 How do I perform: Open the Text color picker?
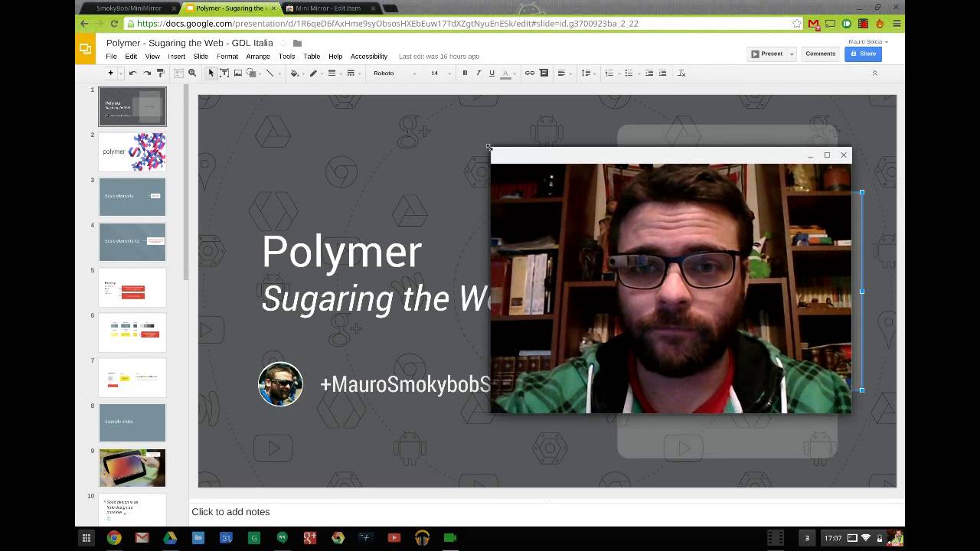tap(505, 73)
